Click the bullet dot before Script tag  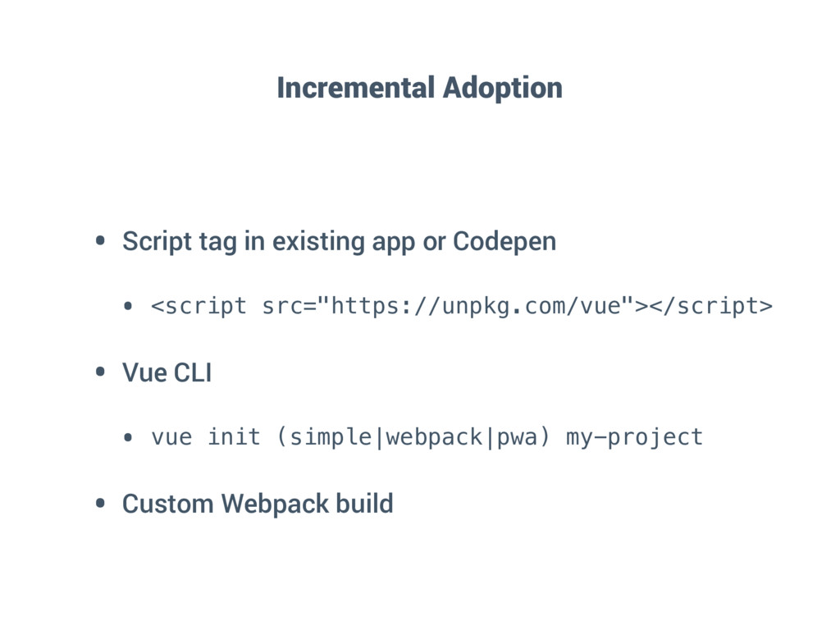100,240
